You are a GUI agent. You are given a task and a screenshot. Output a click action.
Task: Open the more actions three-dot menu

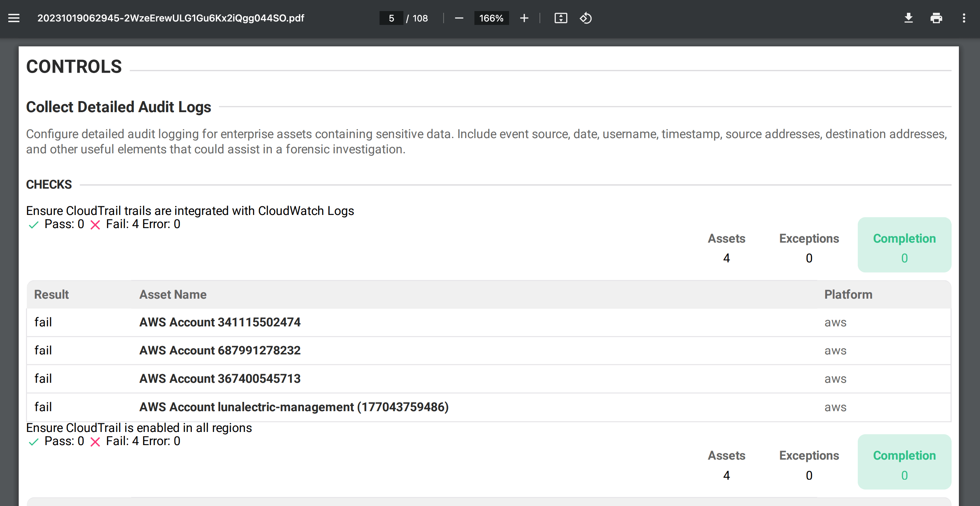[x=964, y=18]
